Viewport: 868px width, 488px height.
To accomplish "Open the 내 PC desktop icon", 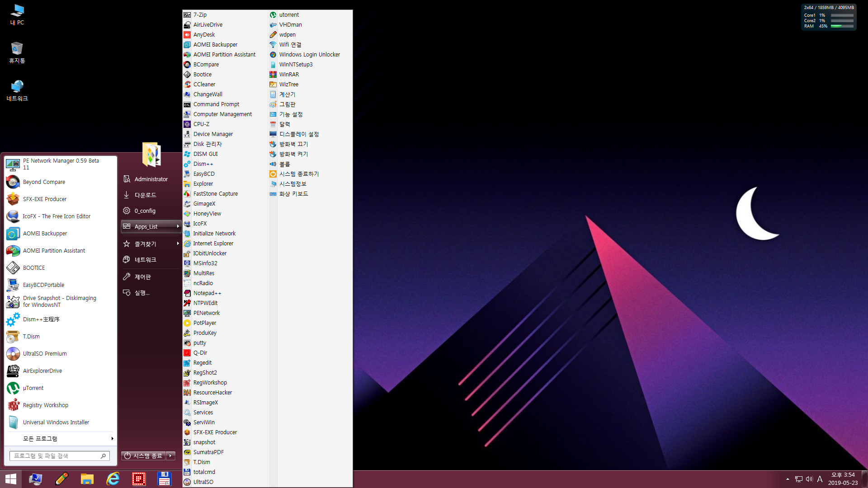I will tap(17, 14).
